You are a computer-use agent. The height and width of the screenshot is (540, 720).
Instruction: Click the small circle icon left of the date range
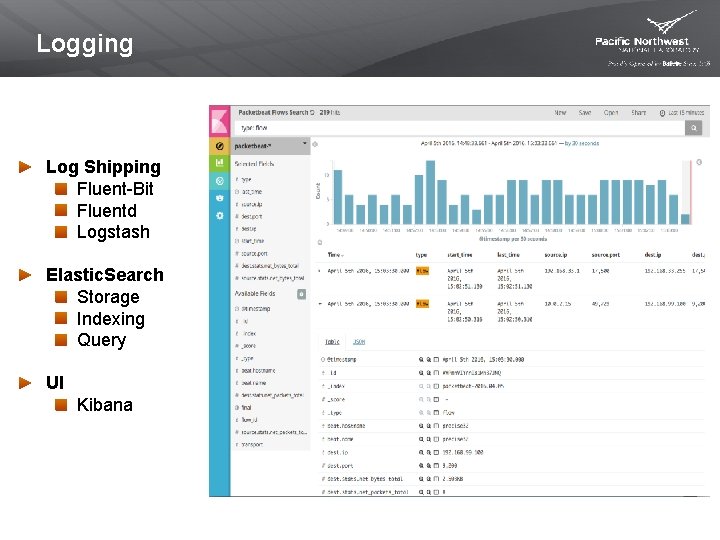pyautogui.click(x=315, y=144)
